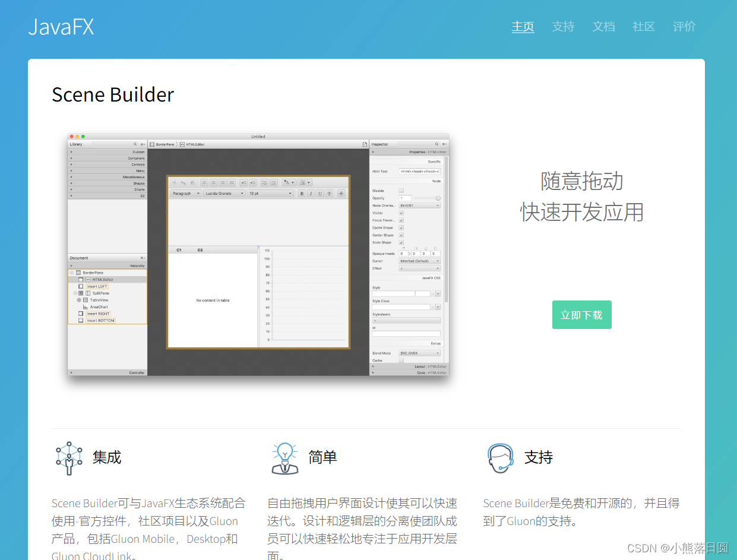Open the Blend Mode dropdown showing SRC_OVER
The width and height of the screenshot is (737, 560).
pos(419,353)
